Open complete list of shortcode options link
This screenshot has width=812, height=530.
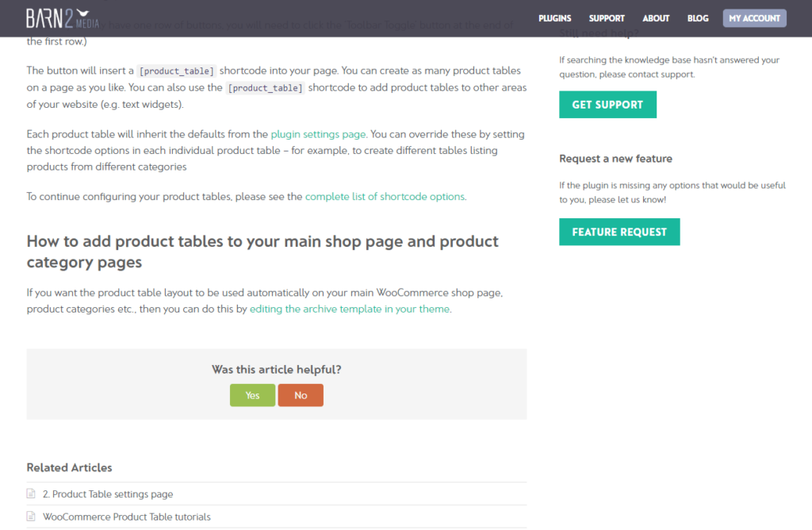coord(385,196)
